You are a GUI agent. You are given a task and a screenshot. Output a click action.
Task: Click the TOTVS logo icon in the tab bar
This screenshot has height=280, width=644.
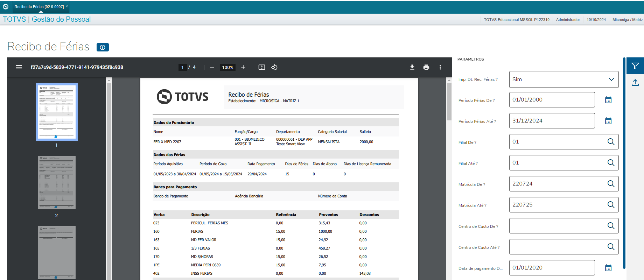point(6,7)
